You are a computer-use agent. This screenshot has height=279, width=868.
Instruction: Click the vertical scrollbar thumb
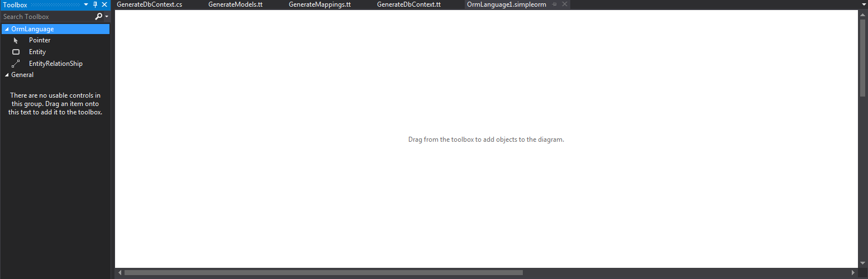(x=863, y=57)
